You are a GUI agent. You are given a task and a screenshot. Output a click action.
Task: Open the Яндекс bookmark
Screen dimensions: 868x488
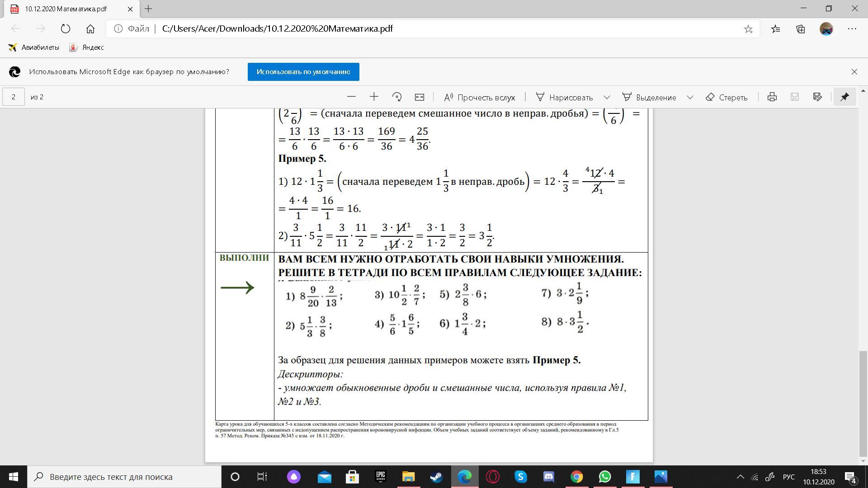pos(87,47)
